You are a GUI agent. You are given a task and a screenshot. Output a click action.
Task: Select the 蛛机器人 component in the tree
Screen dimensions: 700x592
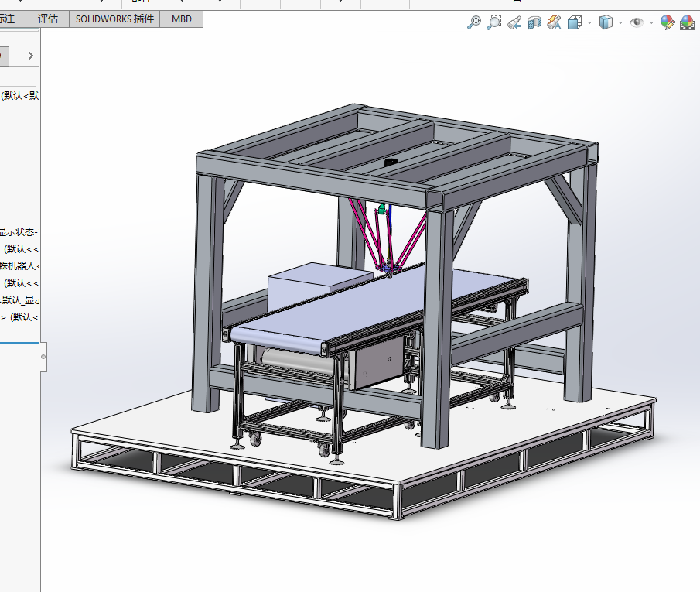19,266
